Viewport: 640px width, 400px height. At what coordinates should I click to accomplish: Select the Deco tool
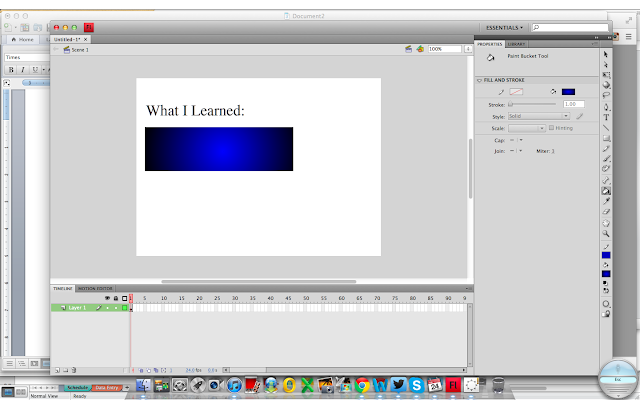coord(606,169)
